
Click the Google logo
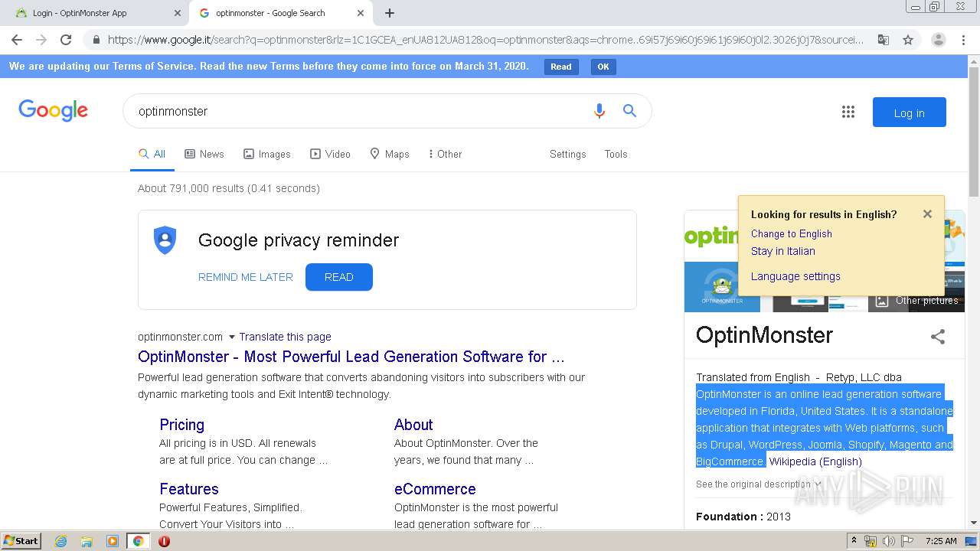[x=54, y=111]
